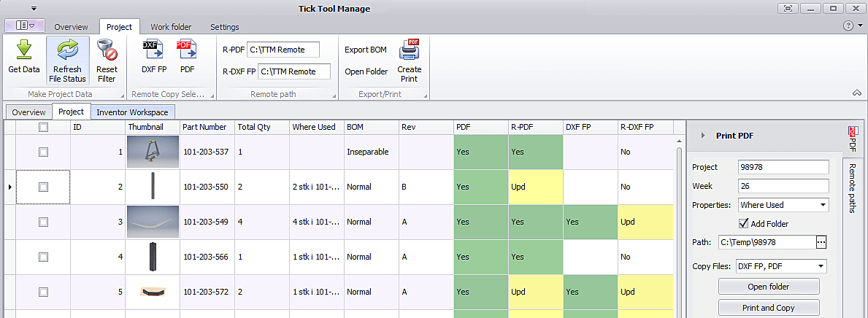Click the table scrollbar up arrow
The height and width of the screenshot is (318, 868).
pyautogui.click(x=679, y=141)
